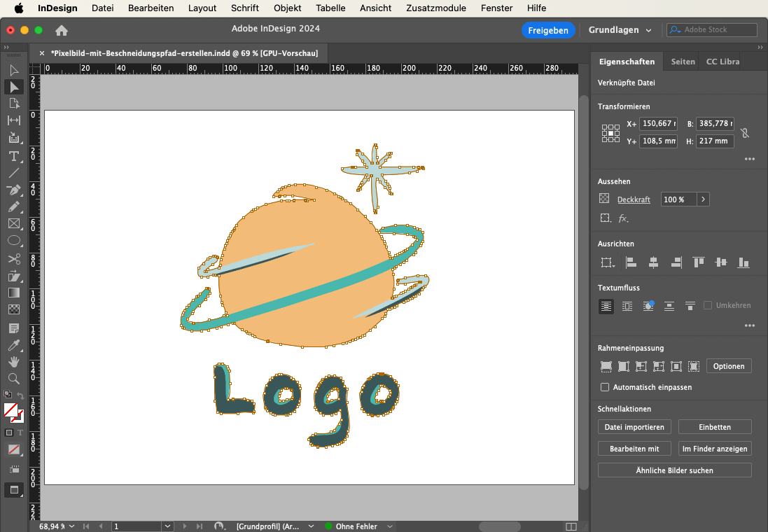Viewport: 768px width, 532px height.
Task: Click the Adobe Stock search field
Action: click(713, 30)
